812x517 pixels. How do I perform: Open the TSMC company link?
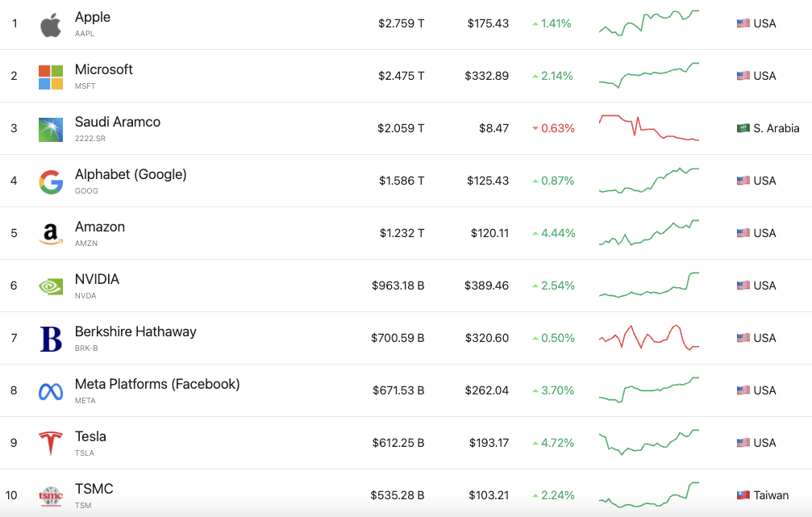point(94,489)
